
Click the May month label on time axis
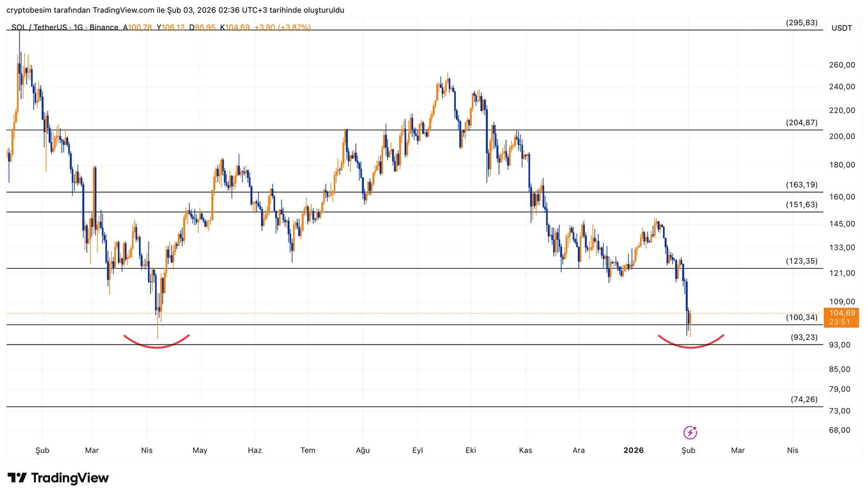click(x=200, y=450)
